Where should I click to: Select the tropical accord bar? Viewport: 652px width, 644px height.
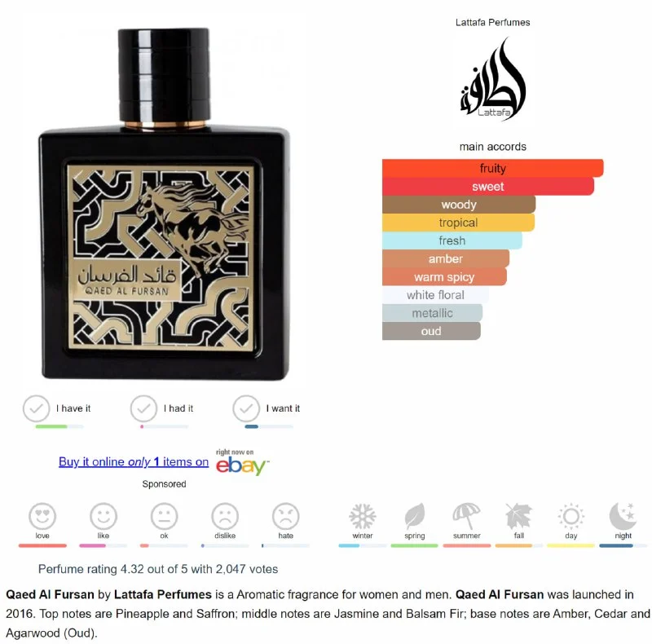(458, 223)
